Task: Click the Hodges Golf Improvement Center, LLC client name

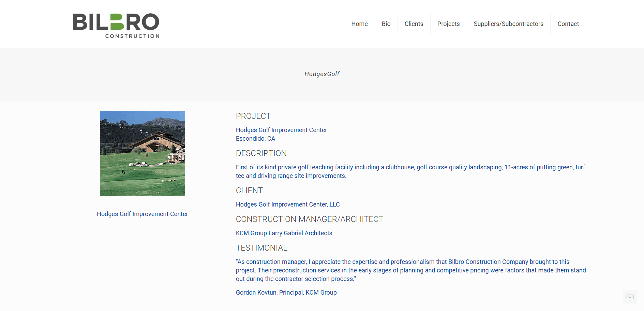Action: coord(288,204)
